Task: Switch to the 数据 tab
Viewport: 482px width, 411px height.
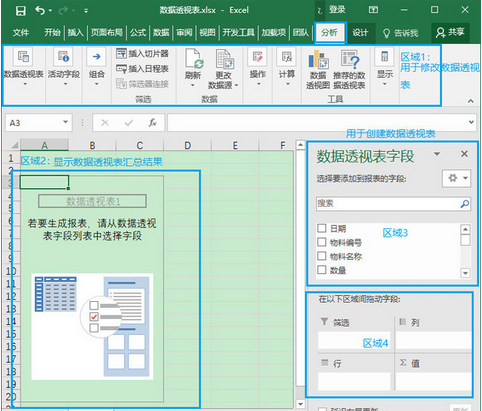Action: 161,32
